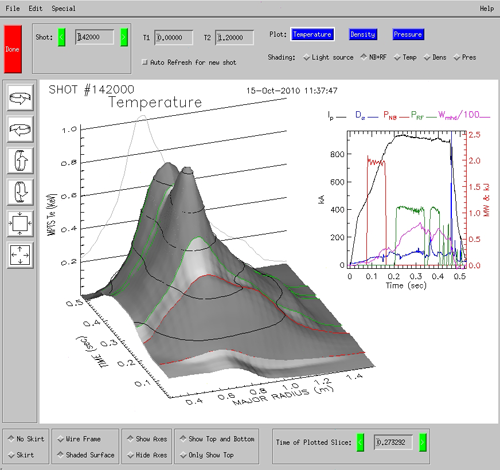Rotate plot left using second rotation icon
Viewport: 500px width, 470px height.
(20, 129)
